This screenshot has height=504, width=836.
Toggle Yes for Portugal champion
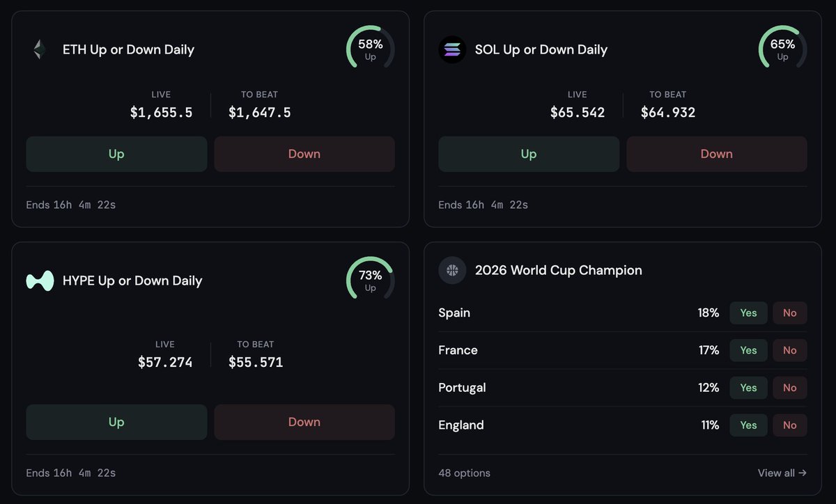coord(748,388)
